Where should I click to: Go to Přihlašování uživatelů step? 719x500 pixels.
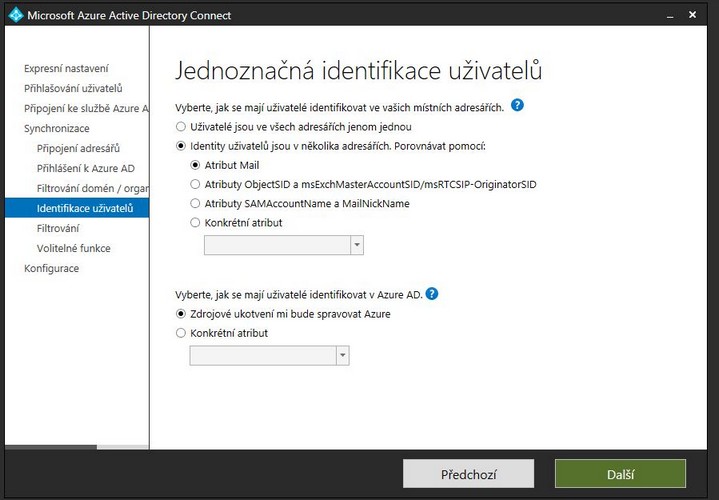pos(73,88)
